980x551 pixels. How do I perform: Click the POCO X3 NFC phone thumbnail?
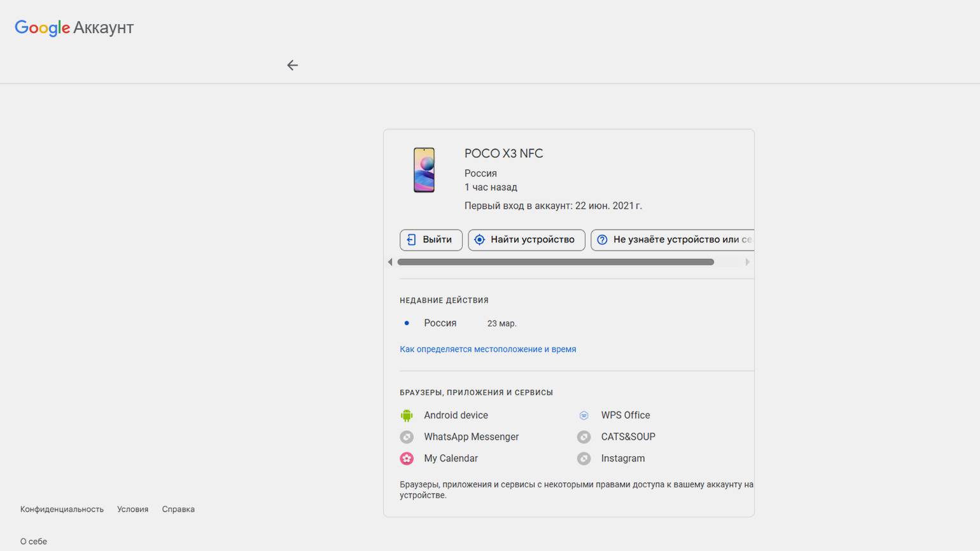tap(424, 170)
